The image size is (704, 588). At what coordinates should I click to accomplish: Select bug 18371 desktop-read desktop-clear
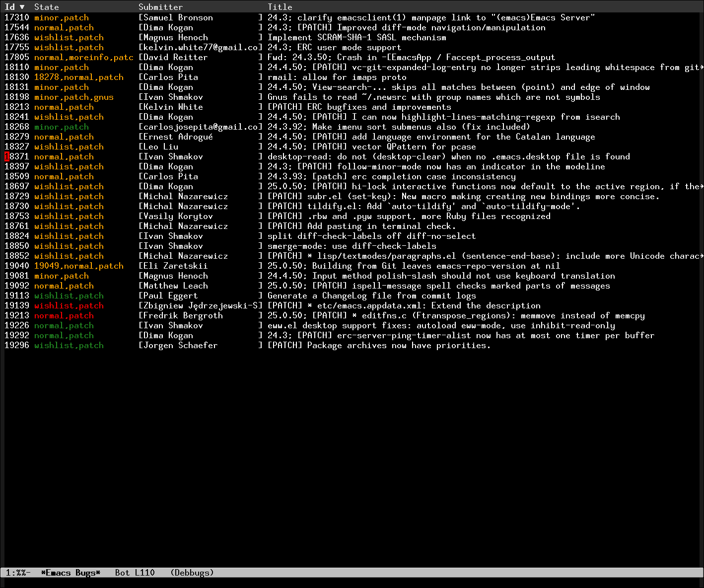click(x=352, y=156)
